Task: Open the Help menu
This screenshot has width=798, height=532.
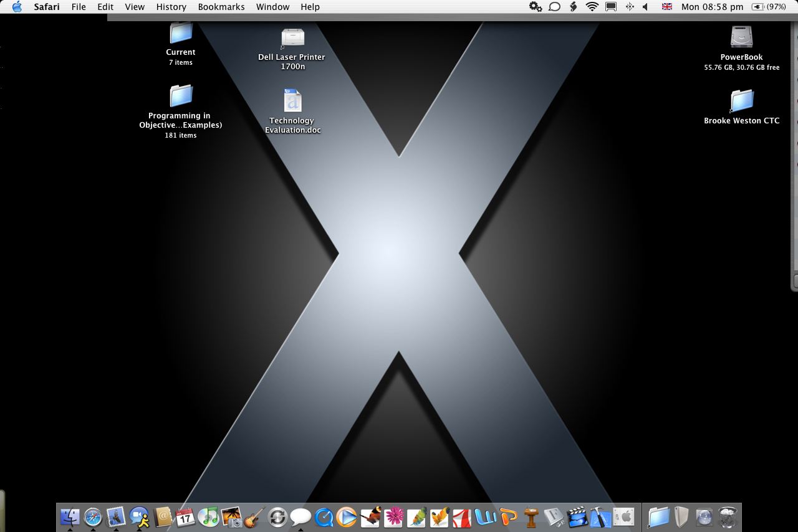Action: tap(310, 7)
